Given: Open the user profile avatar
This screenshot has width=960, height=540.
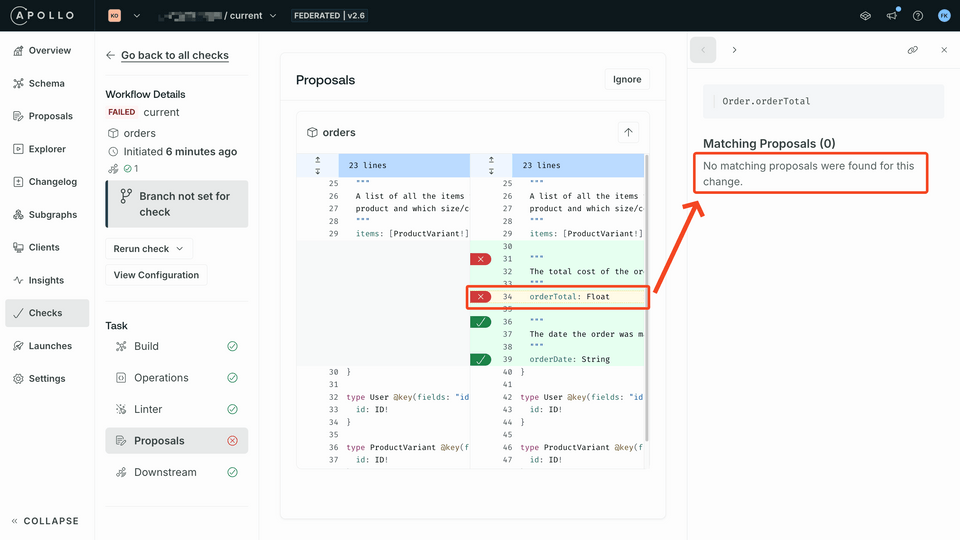Looking at the screenshot, I should coord(944,16).
